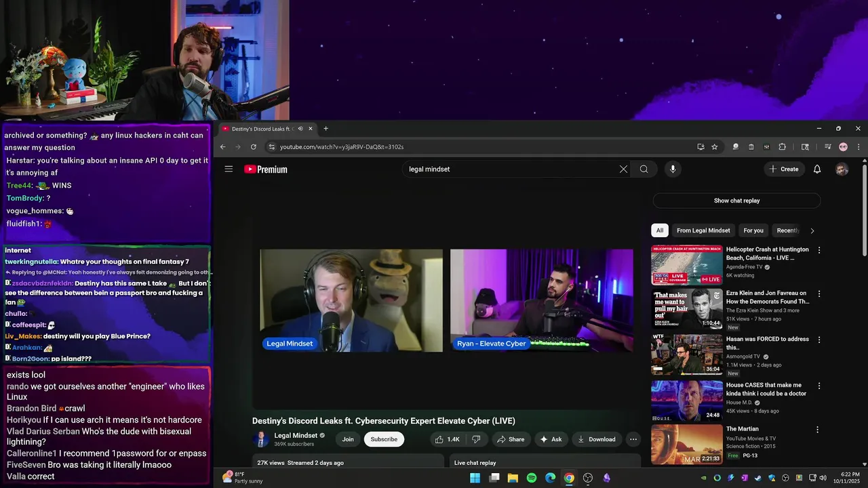Reload the page in Chrome
The height and width of the screenshot is (488, 868).
pyautogui.click(x=254, y=147)
